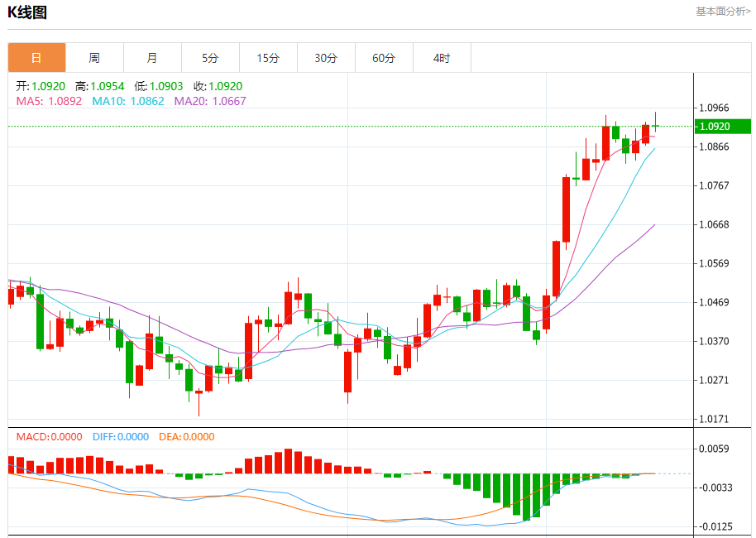
Task: Click the latest rightmost green candlestick
Action: tap(656, 126)
